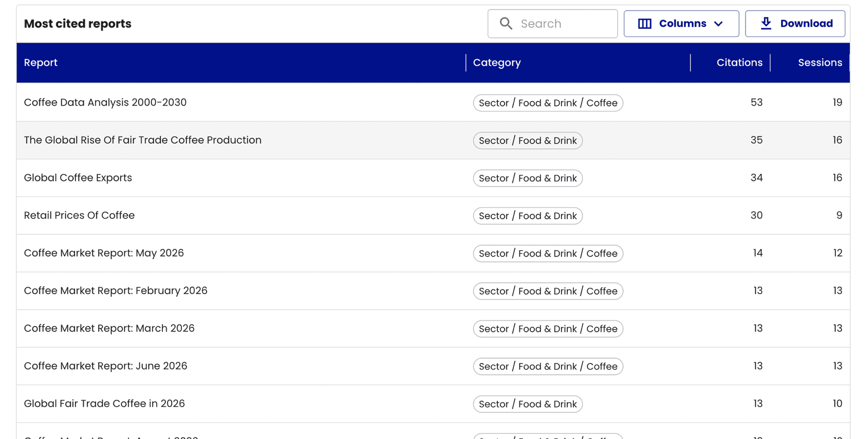Click the magnifying glass search icon
The image size is (868, 439).
pos(506,23)
